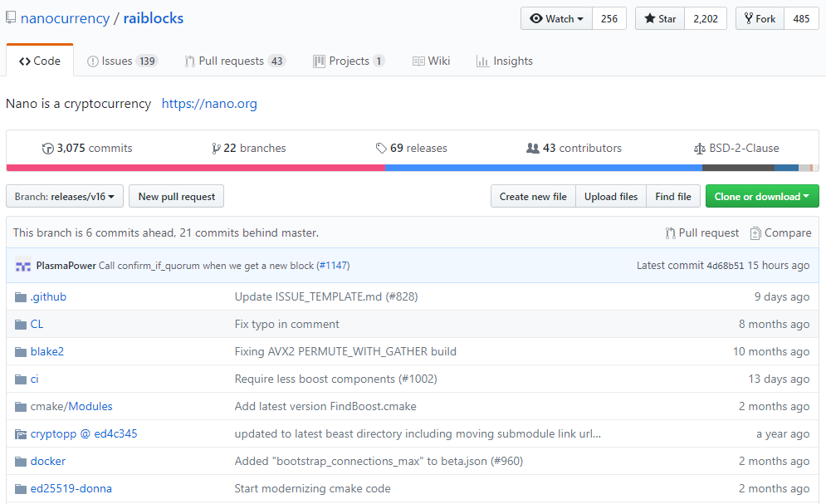Click the cryptopp submodule icon

(x=21, y=434)
